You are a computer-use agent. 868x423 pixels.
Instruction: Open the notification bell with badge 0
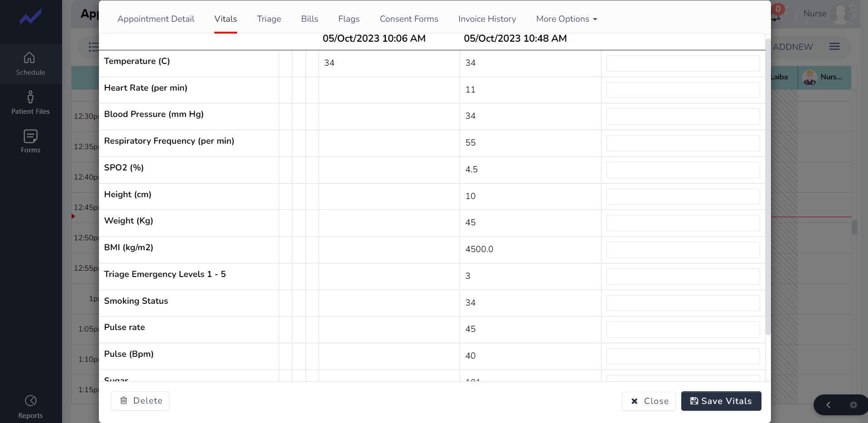[x=776, y=15]
